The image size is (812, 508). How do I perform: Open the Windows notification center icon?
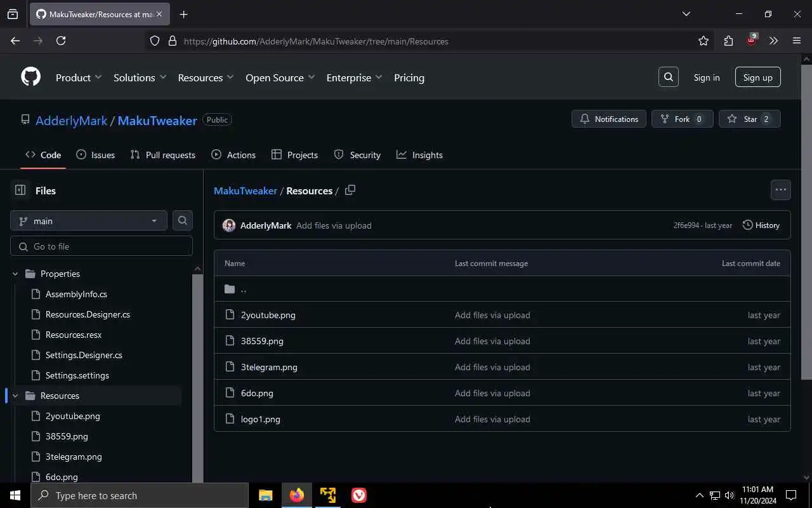(791, 495)
